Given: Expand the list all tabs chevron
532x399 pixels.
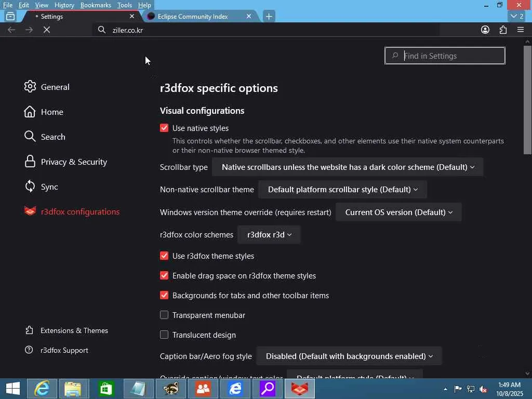Looking at the screenshot, I should point(517,16).
